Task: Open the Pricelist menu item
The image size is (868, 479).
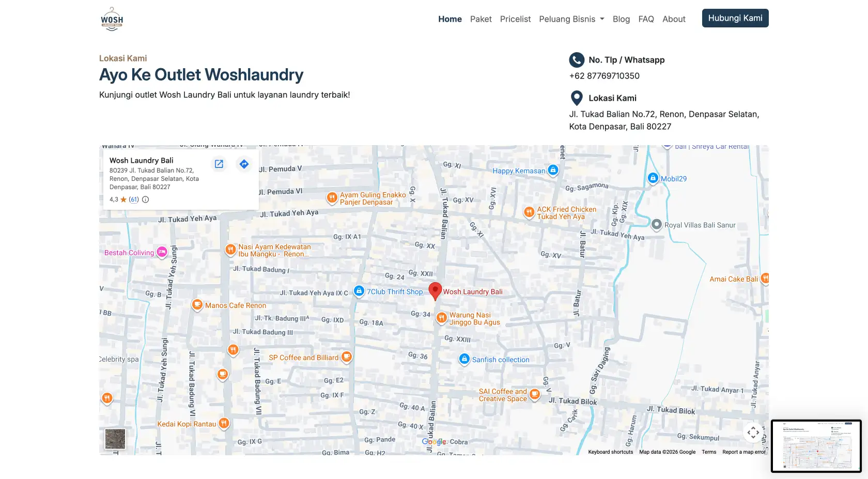Action: point(515,19)
